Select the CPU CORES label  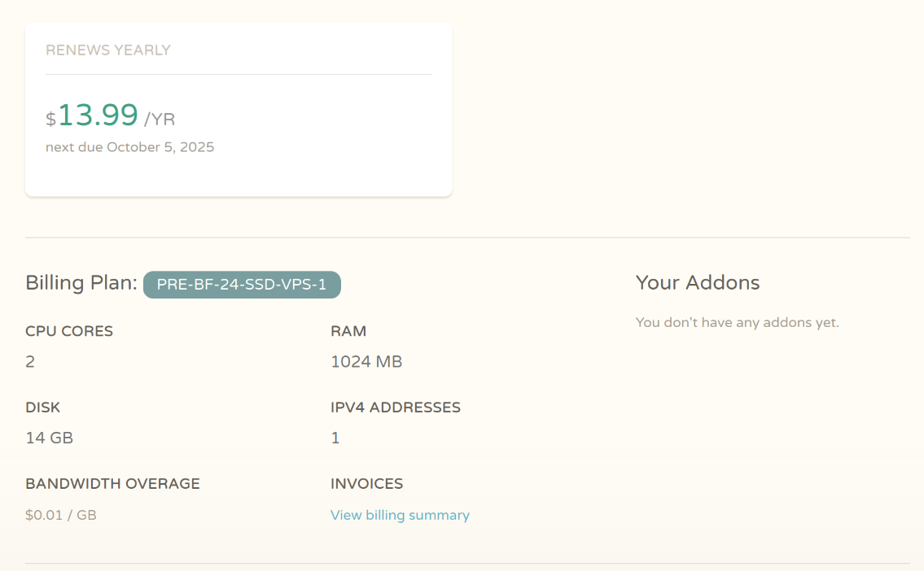69,331
